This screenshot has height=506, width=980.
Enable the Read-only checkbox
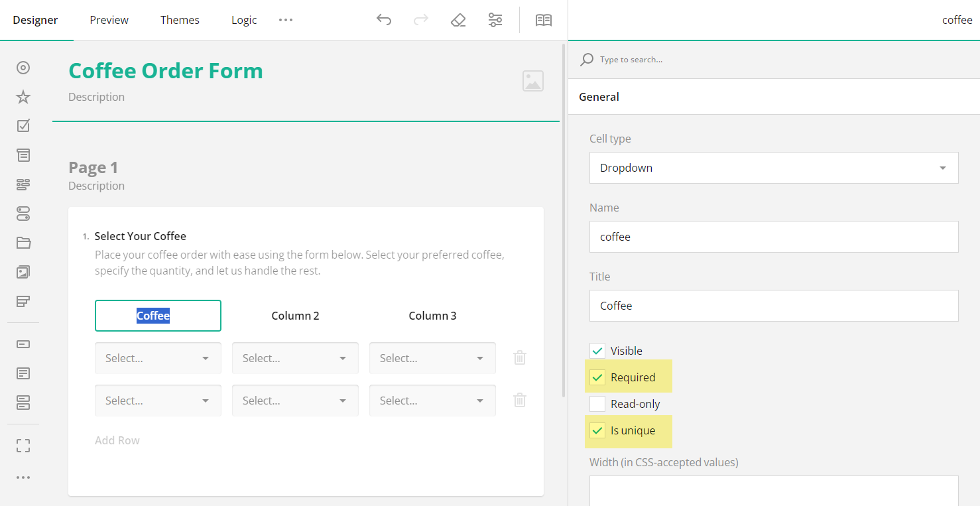coord(597,403)
